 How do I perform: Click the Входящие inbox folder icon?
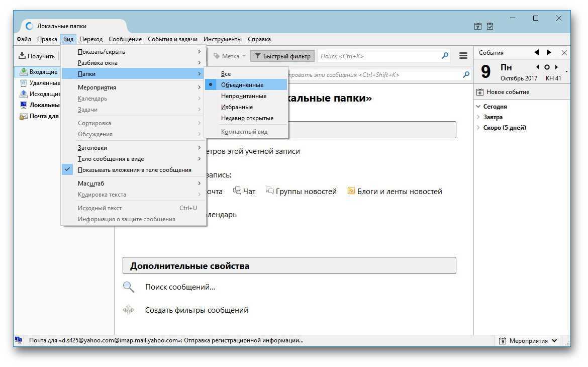pyautogui.click(x=23, y=72)
